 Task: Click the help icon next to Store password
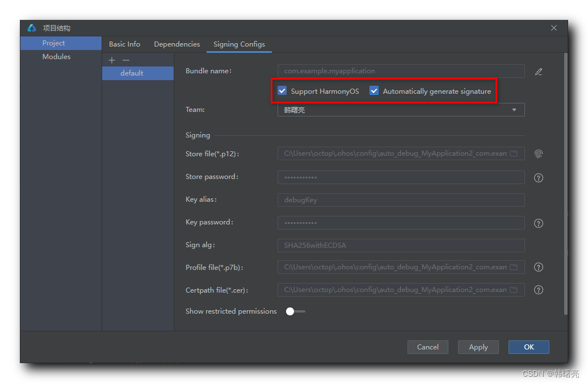pos(538,177)
